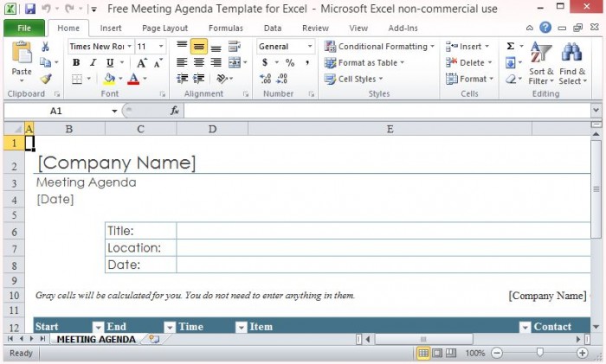606x364 pixels.
Task: Switch to Page Layout view in status bar
Action: pos(437,353)
